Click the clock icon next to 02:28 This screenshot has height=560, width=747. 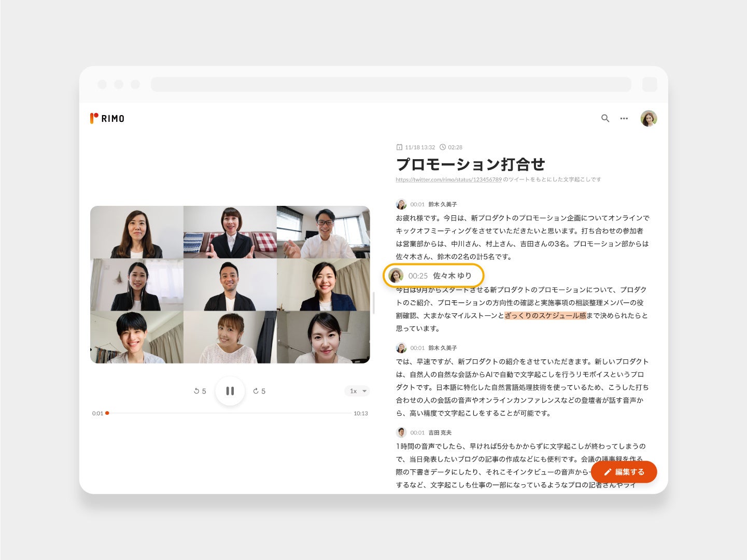point(443,147)
